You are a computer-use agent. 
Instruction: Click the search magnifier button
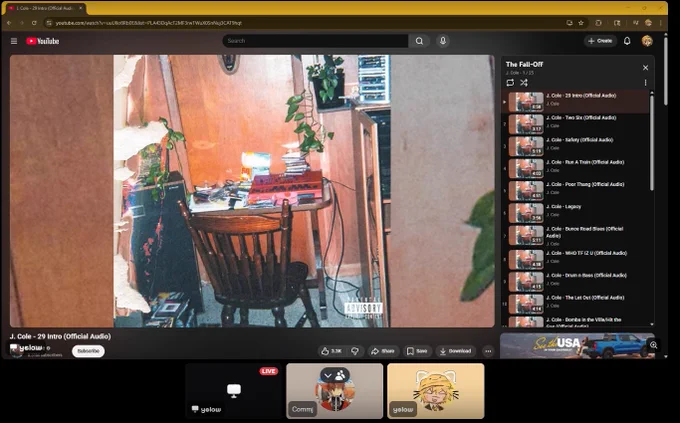click(x=419, y=41)
